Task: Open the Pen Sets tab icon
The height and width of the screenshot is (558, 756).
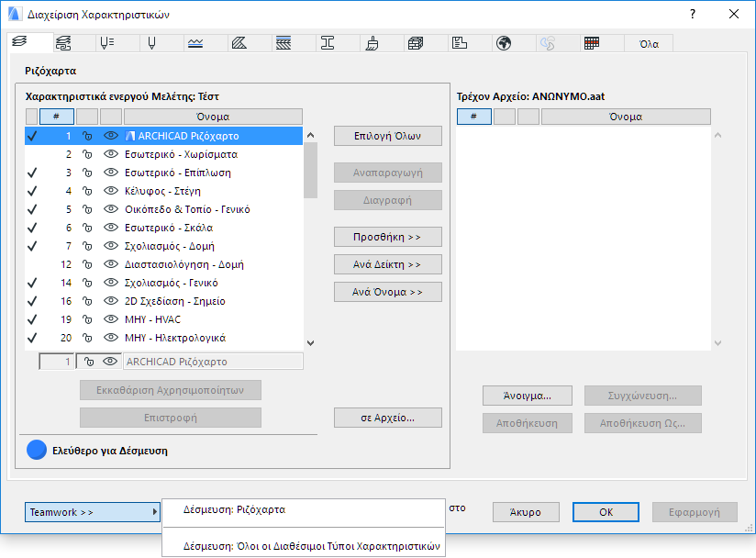Action: [x=107, y=43]
